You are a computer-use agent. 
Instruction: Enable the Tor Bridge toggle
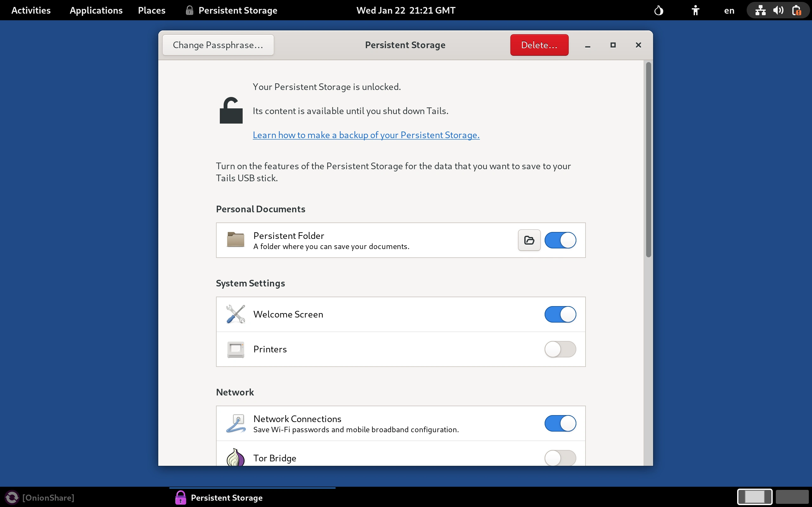(x=560, y=458)
